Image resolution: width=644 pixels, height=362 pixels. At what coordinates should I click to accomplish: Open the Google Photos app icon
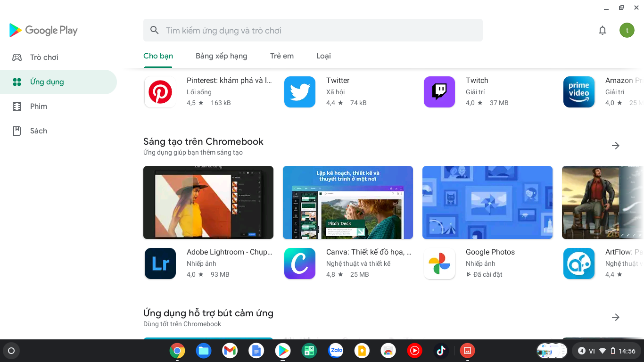tap(439, 263)
